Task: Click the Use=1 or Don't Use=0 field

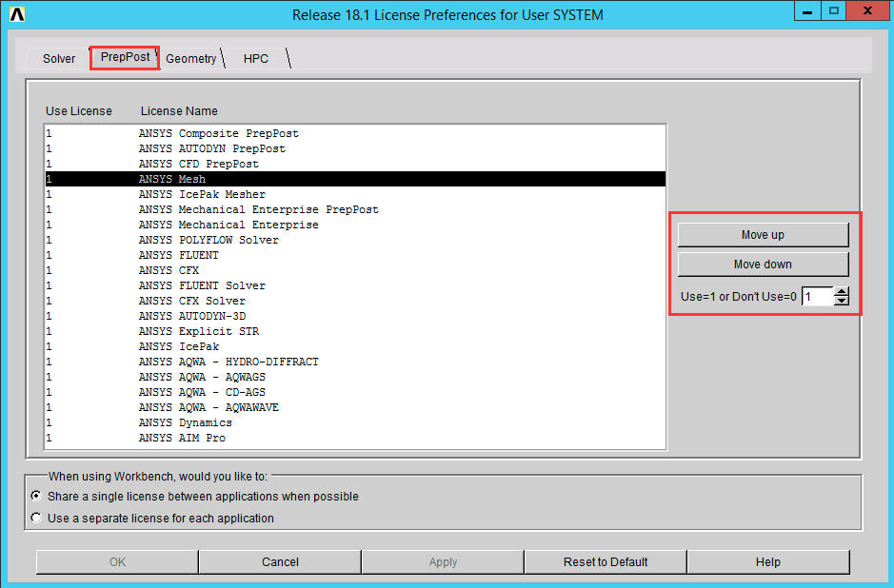Action: pos(818,296)
